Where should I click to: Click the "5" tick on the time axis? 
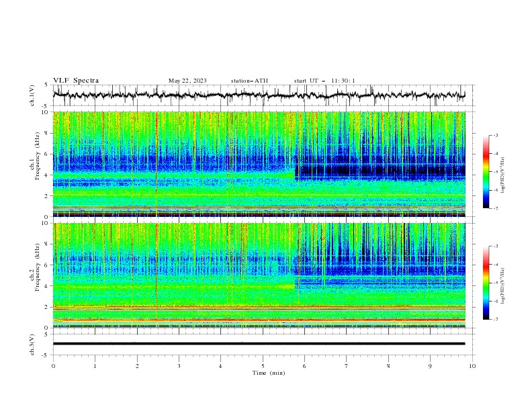(x=263, y=366)
